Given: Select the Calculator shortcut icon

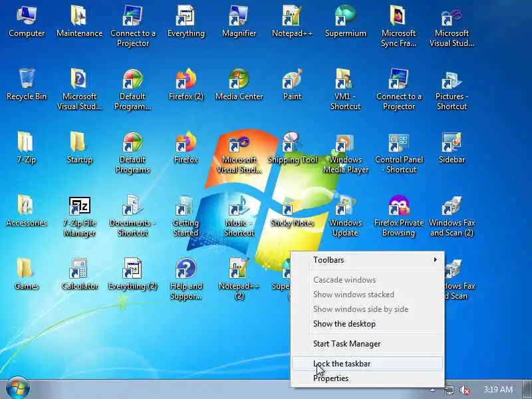Looking at the screenshot, I should (x=79, y=274).
